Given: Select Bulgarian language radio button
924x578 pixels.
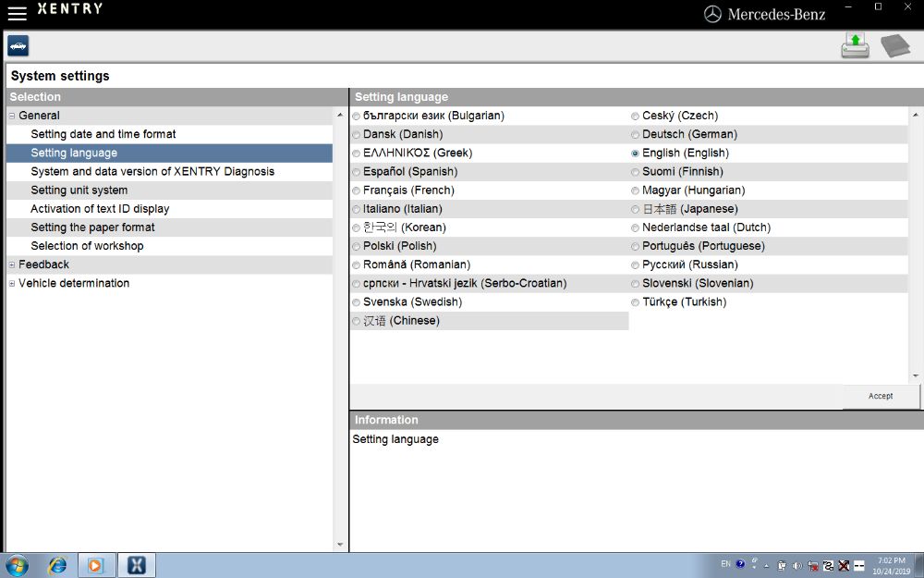Looking at the screenshot, I should click(x=356, y=117).
